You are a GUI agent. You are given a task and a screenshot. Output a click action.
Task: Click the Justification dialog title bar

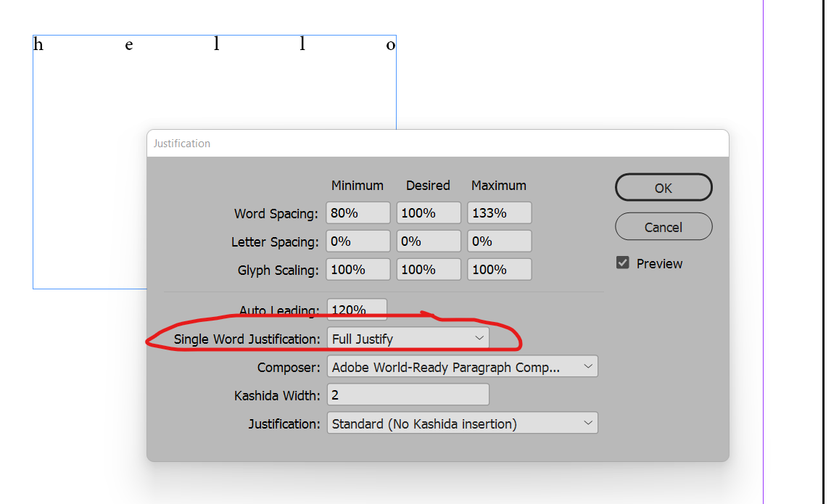coord(438,144)
